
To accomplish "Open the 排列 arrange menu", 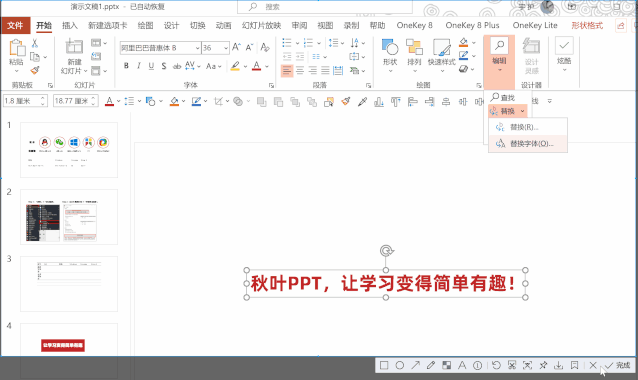I will pyautogui.click(x=414, y=55).
